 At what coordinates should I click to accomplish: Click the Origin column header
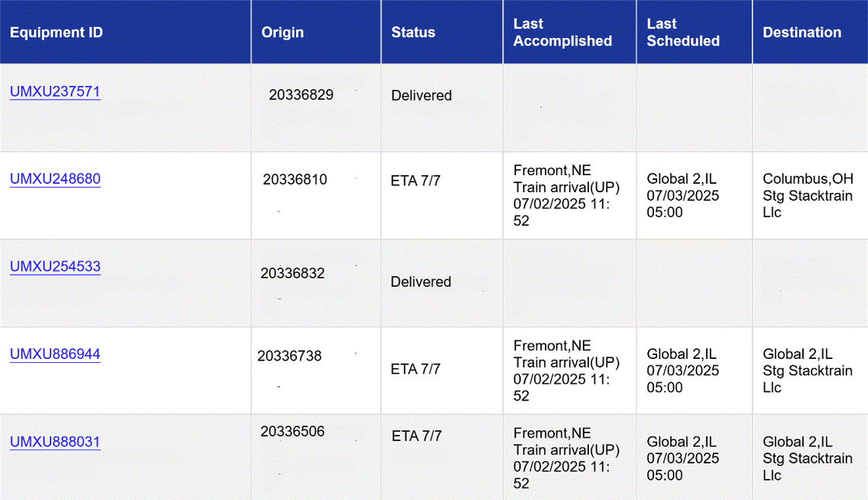pyautogui.click(x=282, y=32)
